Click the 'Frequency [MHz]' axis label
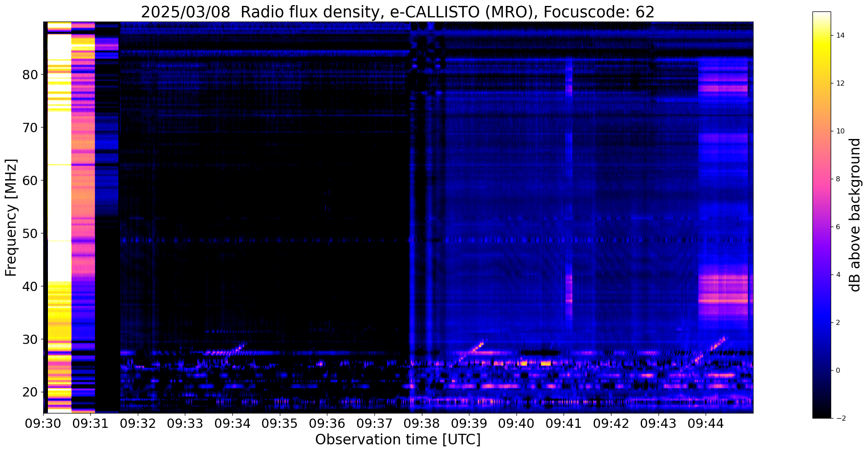Image resolution: width=868 pixels, height=452 pixels. click(11, 217)
